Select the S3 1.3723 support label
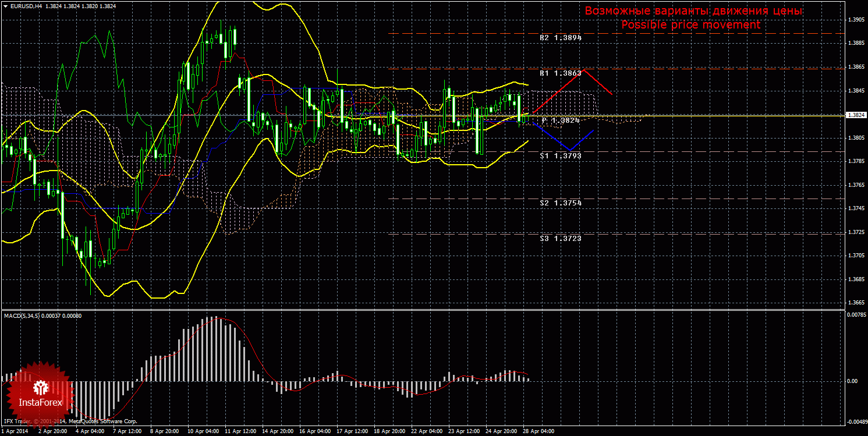The height and width of the screenshot is (436, 868). pos(560,238)
